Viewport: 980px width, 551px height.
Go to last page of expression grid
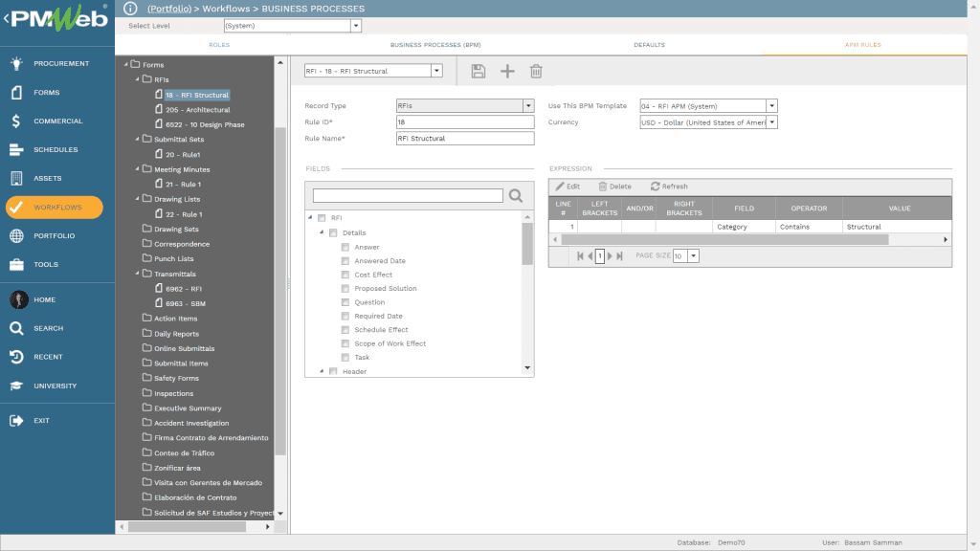click(x=619, y=255)
